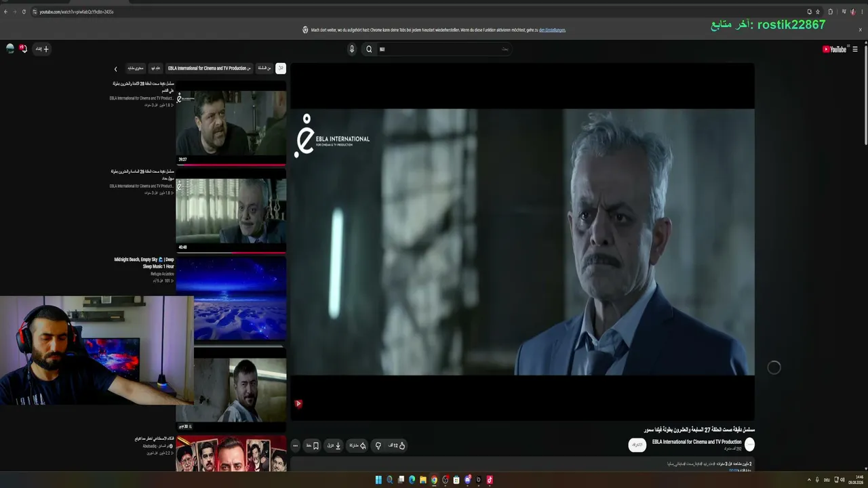The width and height of the screenshot is (868, 488).
Task: Focus the YouTube search box
Action: click(444, 49)
